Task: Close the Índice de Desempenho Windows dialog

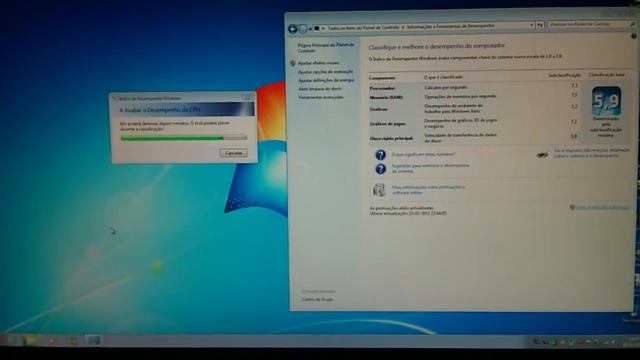Action: [x=247, y=98]
